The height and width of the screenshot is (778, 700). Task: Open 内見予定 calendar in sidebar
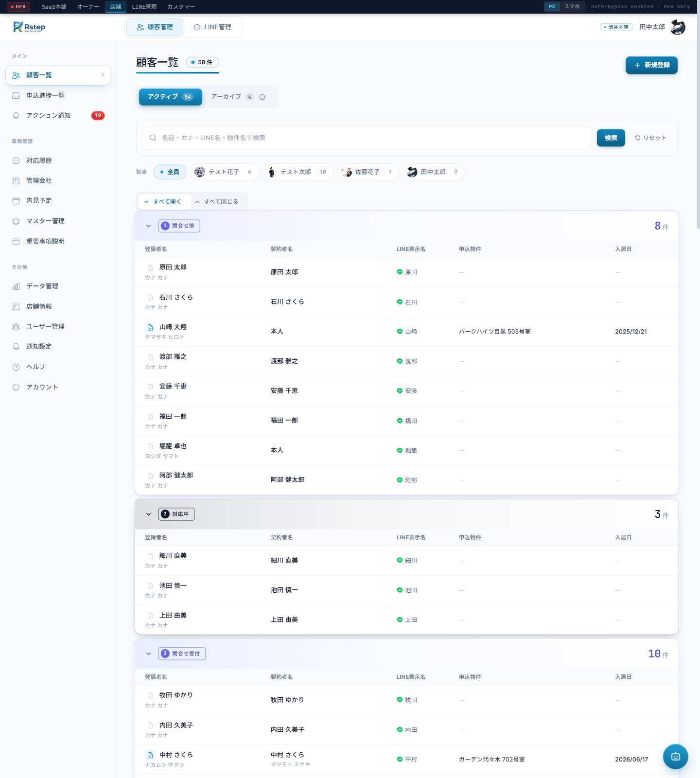pyautogui.click(x=58, y=200)
